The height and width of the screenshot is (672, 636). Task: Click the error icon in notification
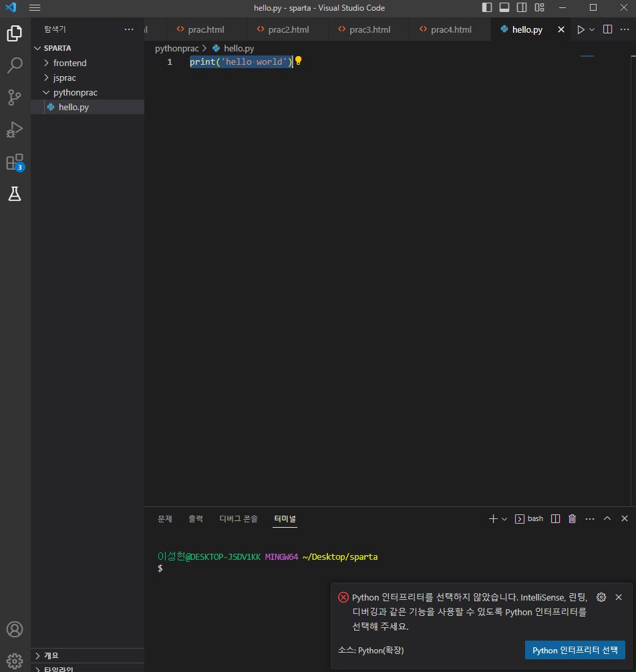click(x=343, y=597)
